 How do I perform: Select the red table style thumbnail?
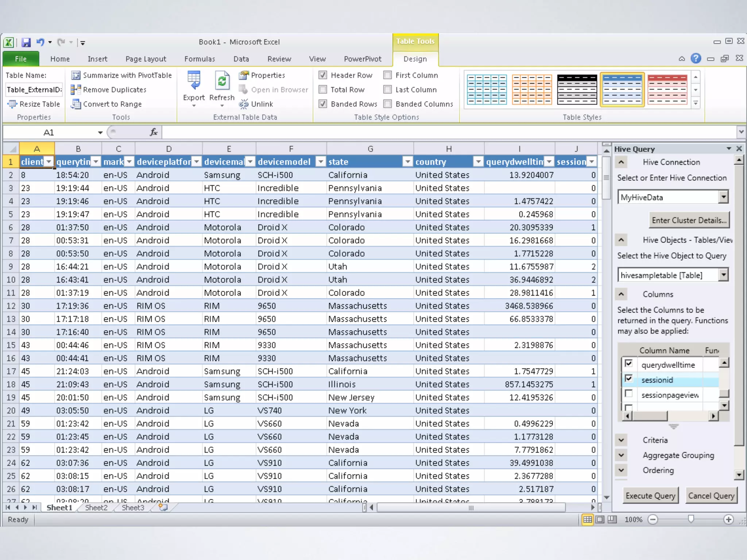667,90
